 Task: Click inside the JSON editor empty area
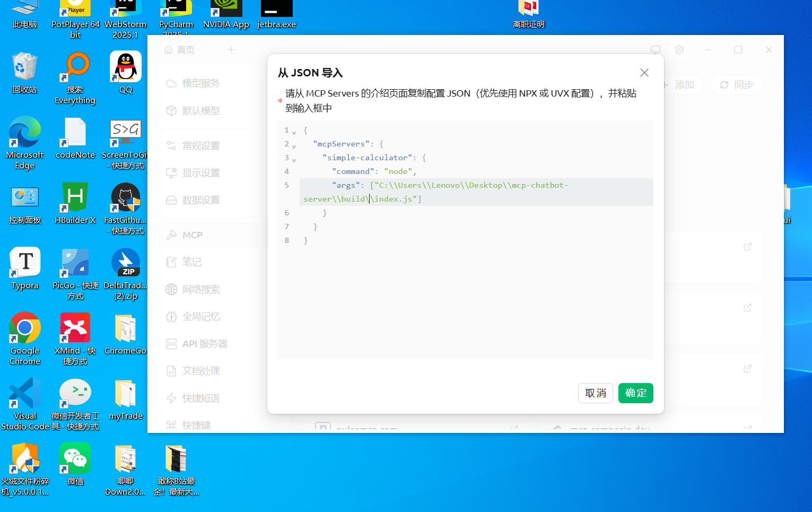pyautogui.click(x=465, y=302)
